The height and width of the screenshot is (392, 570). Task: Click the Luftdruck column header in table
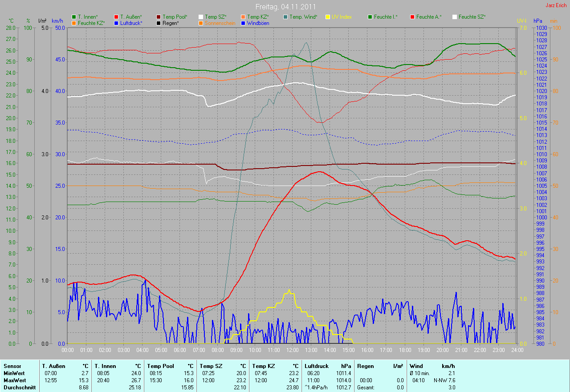(315, 366)
